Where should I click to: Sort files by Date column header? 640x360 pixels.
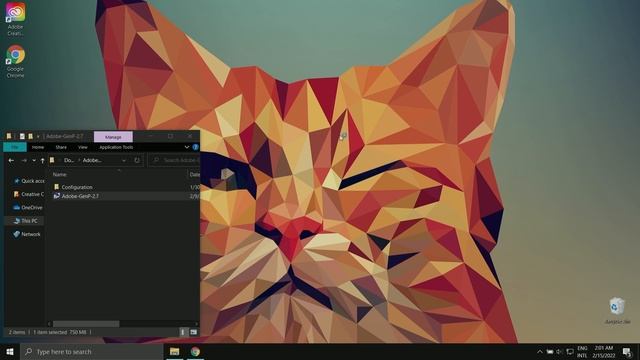click(194, 174)
